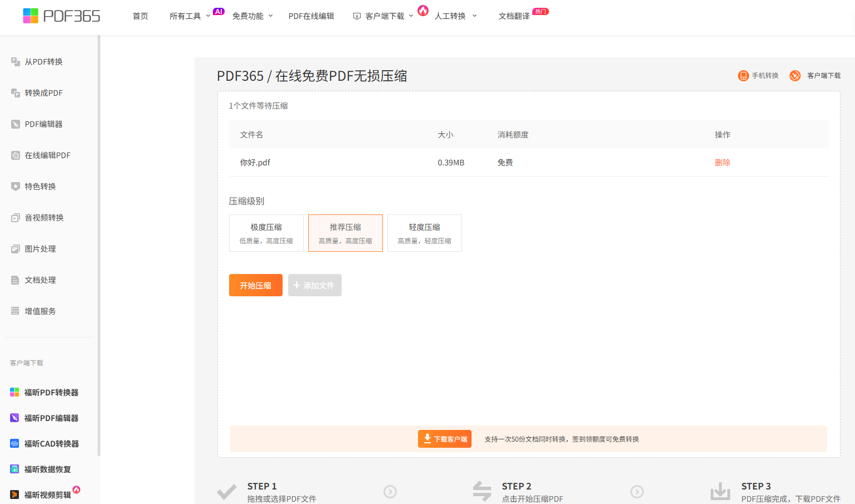Open 福昕数据恢复 in sidebar
The image size is (855, 504).
click(x=47, y=469)
